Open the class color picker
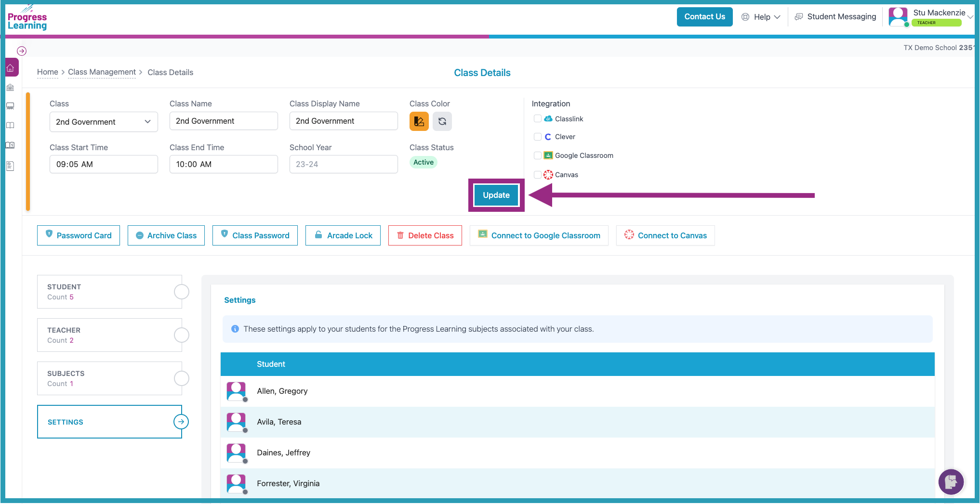The width and height of the screenshot is (980, 504). pos(419,121)
